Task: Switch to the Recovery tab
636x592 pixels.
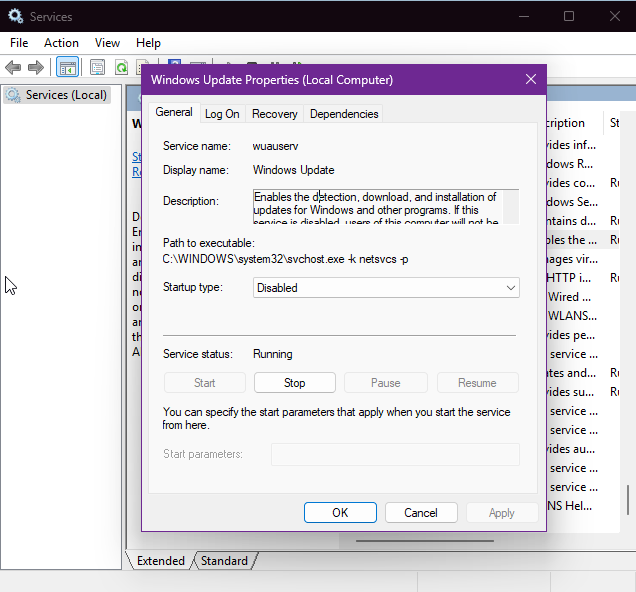Action: [275, 114]
